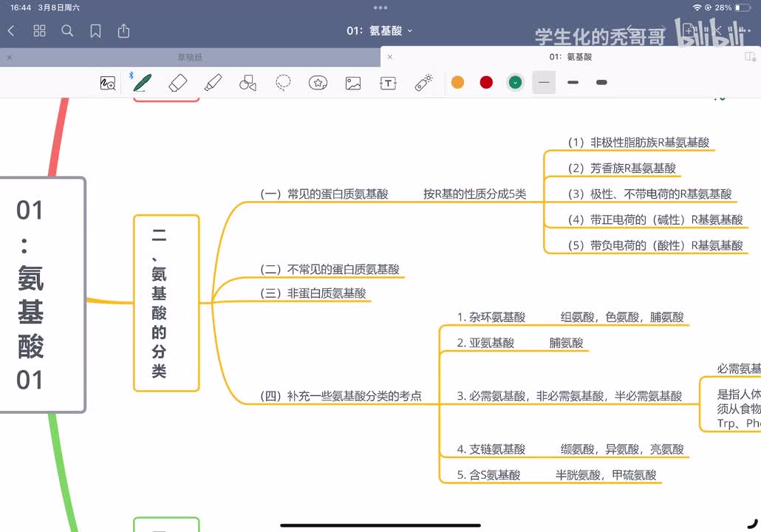Tap 2. 亚氨基酸
Screen dimensions: 761x532
click(485, 343)
